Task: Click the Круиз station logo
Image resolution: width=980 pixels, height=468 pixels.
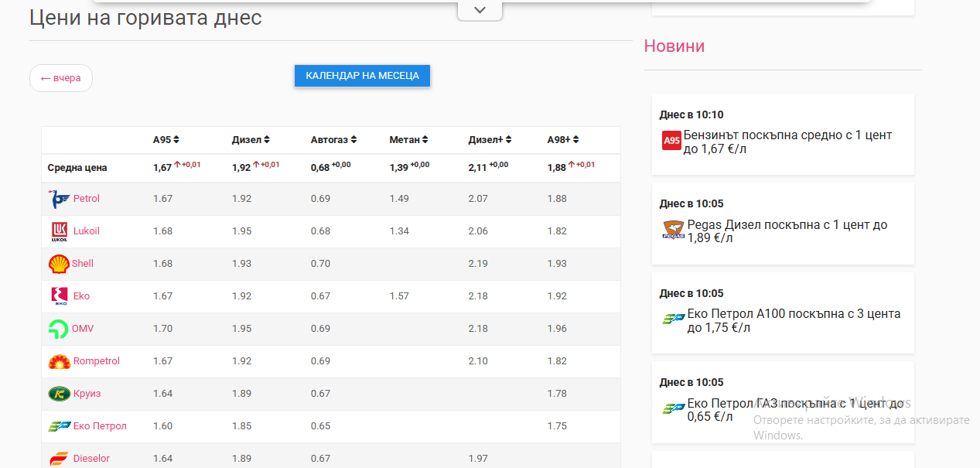Action: (60, 394)
